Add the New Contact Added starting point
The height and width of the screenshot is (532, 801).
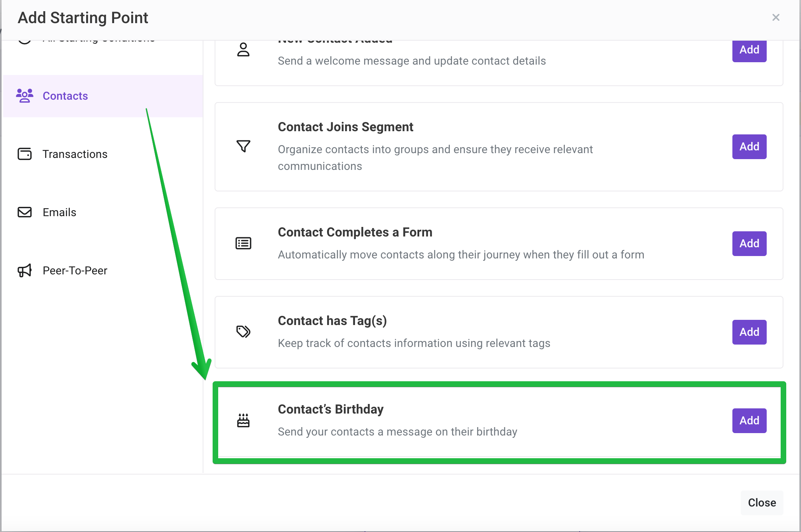(749, 50)
